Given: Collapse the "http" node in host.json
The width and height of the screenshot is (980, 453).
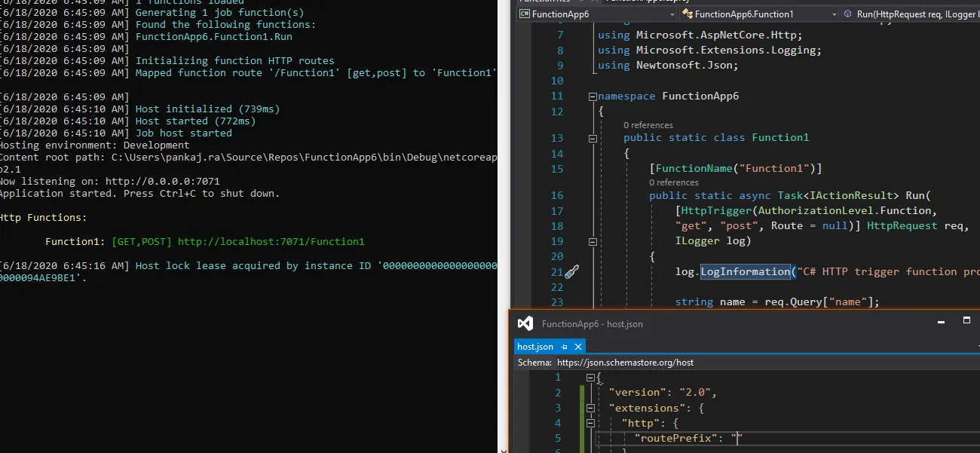Looking at the screenshot, I should (x=592, y=424).
